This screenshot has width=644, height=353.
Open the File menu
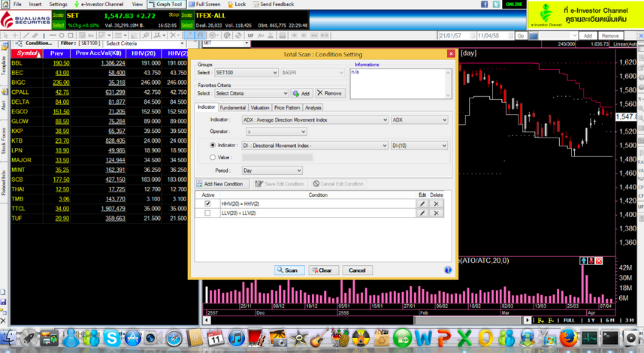click(17, 4)
